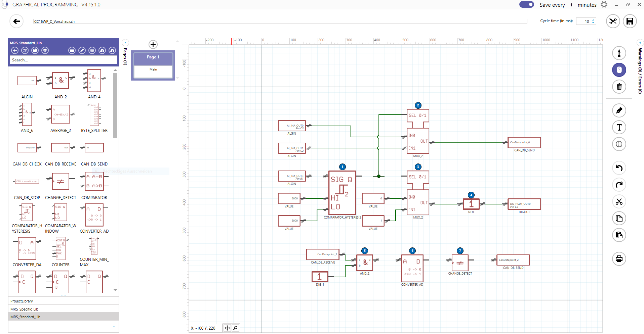Click the Print icon
644x334 pixels.
coord(619,259)
